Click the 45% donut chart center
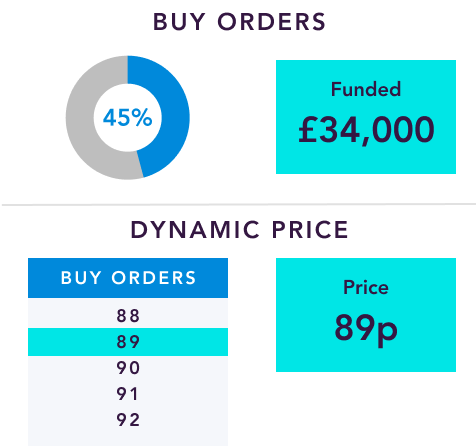Screen dimensions: 476x446 [128, 117]
